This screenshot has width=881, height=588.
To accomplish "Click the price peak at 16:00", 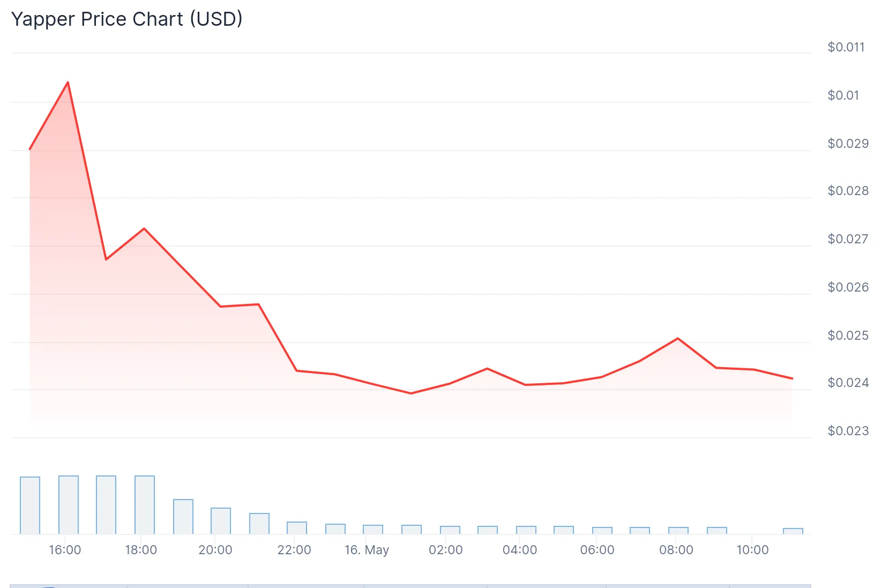I will tap(68, 83).
